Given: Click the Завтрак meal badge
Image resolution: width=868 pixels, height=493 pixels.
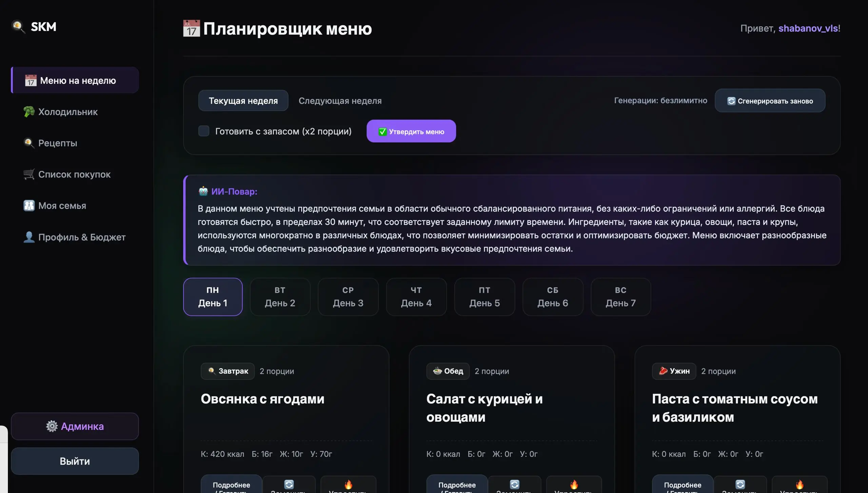Looking at the screenshot, I should [228, 371].
